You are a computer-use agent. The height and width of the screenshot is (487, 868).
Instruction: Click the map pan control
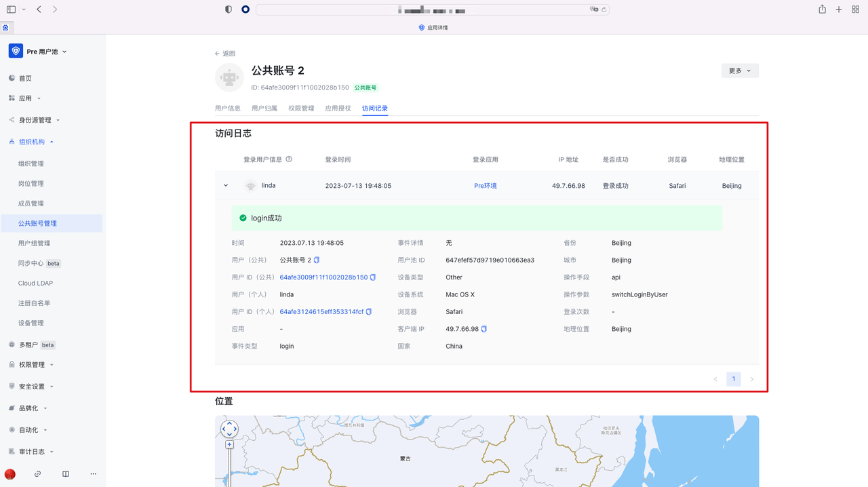coord(229,429)
